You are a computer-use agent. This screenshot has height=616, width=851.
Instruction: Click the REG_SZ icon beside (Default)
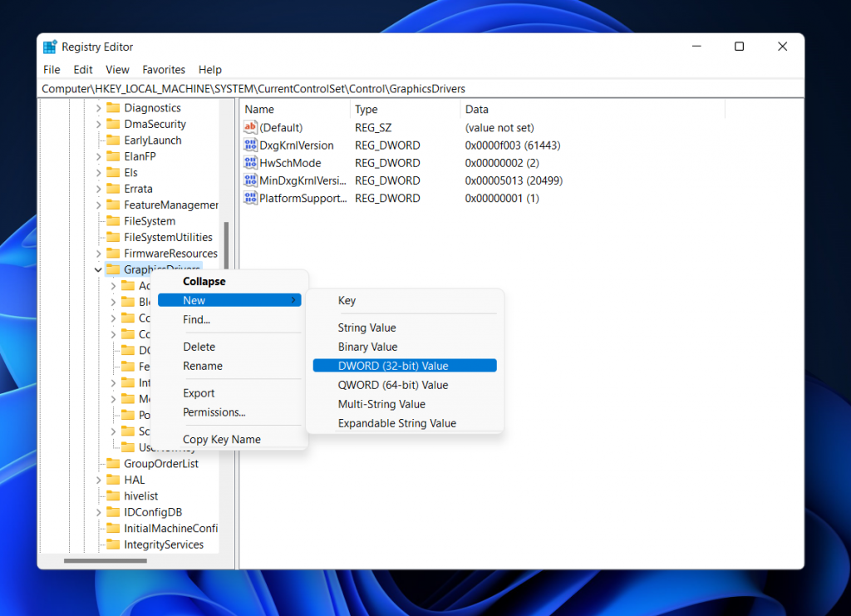point(251,127)
